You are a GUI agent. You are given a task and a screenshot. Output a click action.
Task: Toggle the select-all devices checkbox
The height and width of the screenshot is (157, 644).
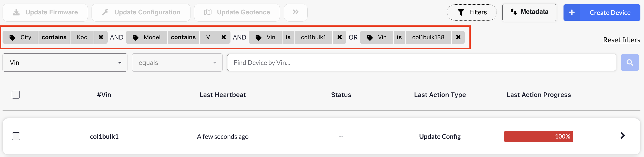tap(16, 95)
